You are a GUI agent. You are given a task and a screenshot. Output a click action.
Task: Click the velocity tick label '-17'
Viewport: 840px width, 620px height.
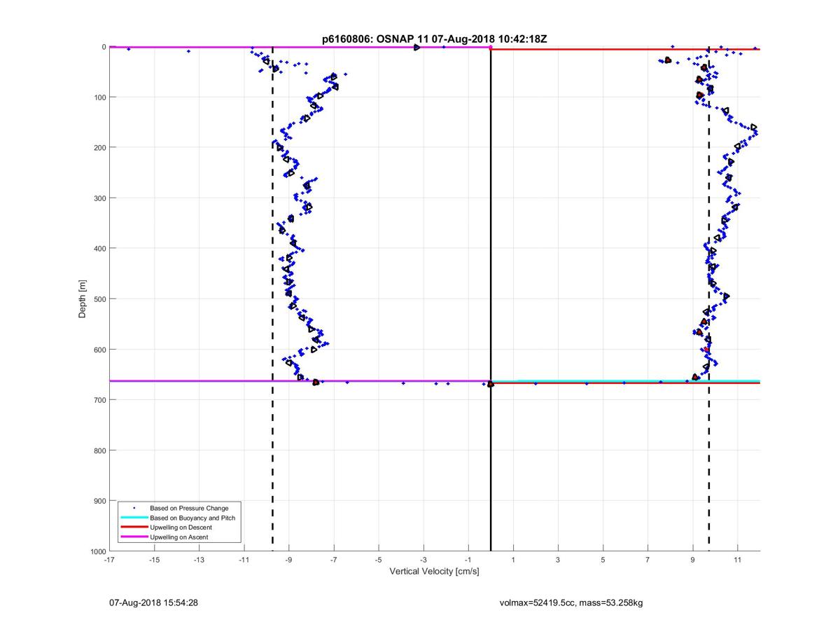point(109,560)
